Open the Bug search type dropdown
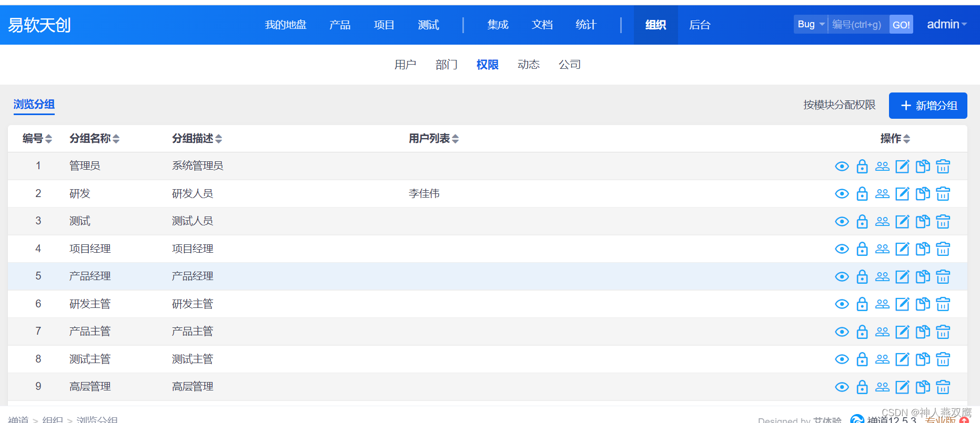Image resolution: width=980 pixels, height=423 pixels. pyautogui.click(x=810, y=24)
